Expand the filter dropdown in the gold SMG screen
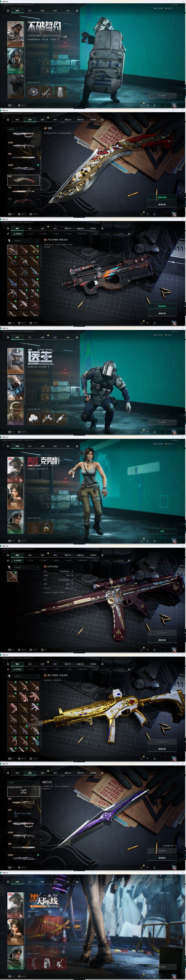 [x=26, y=676]
